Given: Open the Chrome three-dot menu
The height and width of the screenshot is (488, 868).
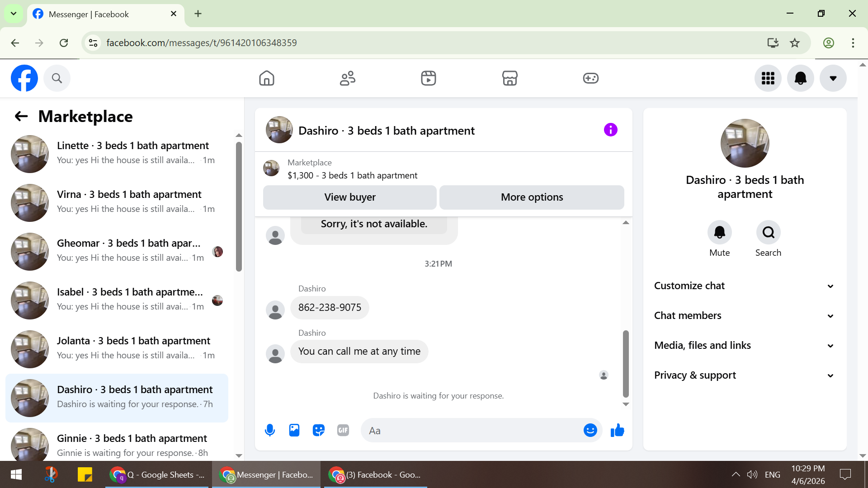Looking at the screenshot, I should click(853, 43).
